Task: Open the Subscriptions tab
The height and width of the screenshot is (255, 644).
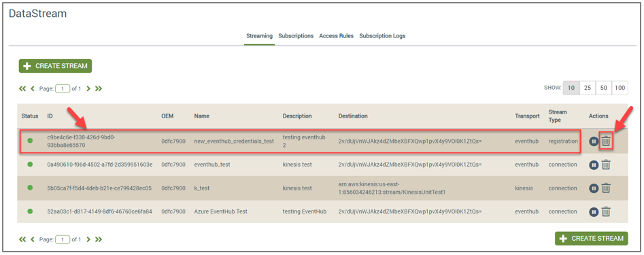Action: click(296, 36)
